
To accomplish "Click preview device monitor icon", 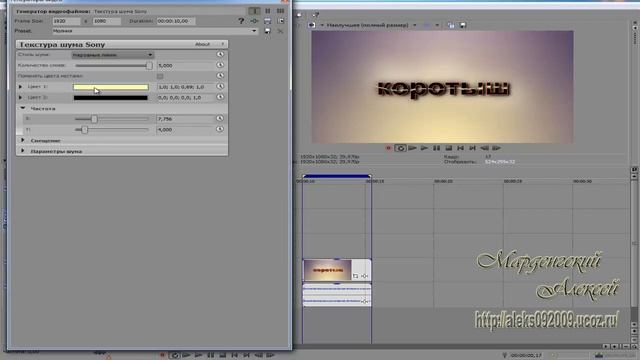I will click(311, 25).
